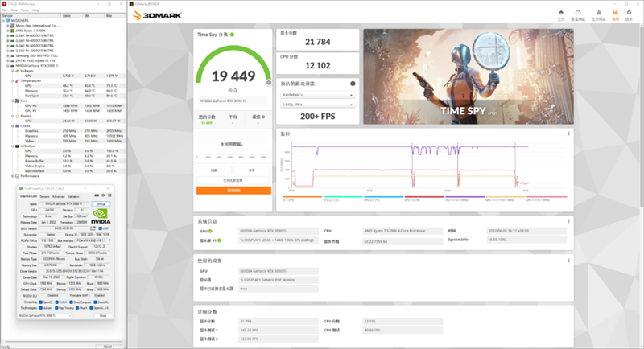Click the GPU-Z BIOS export share icon

coord(93,228)
